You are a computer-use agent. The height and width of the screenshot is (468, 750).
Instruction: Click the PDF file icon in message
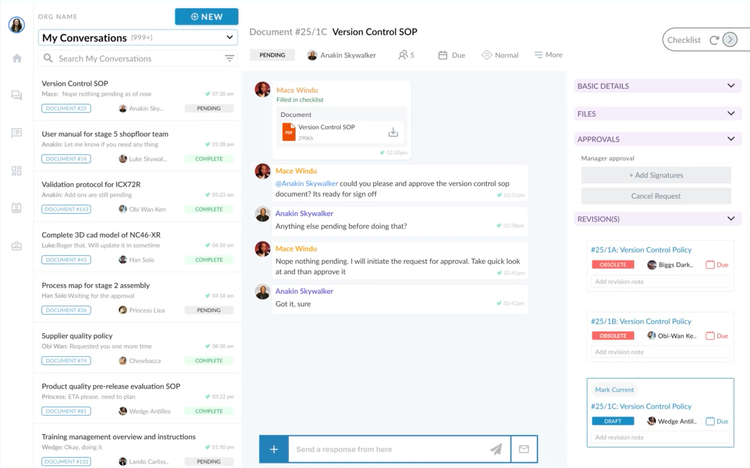(x=289, y=132)
